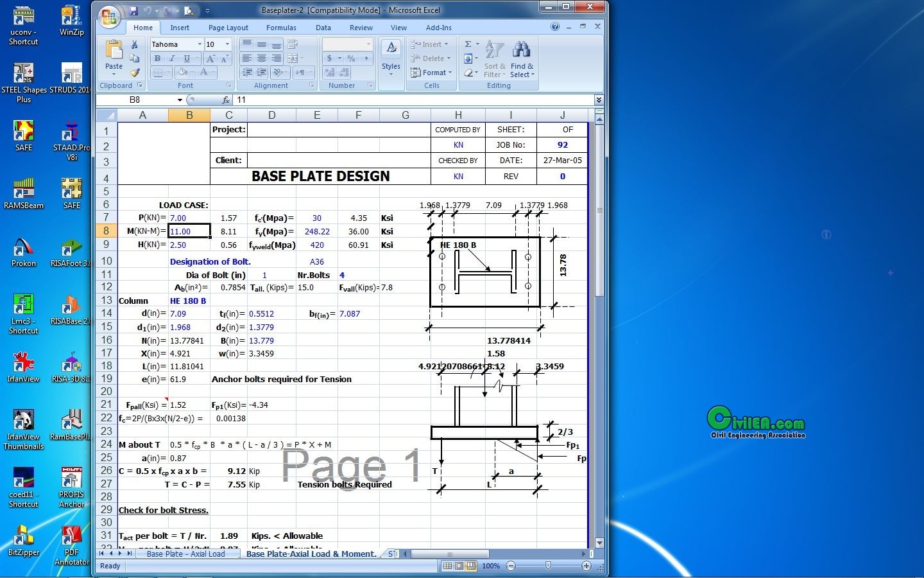
Task: Open the font name dropdown showing Tahoma
Action: [200, 44]
